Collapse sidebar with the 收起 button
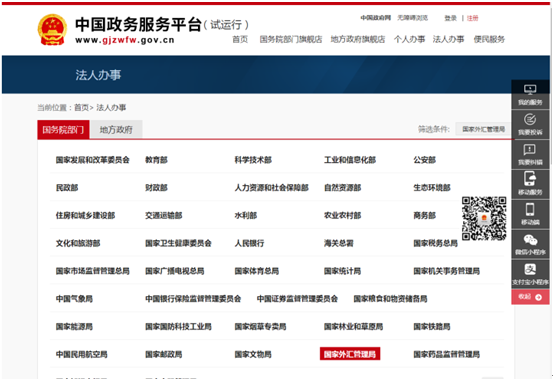The image size is (553, 380). 530,297
